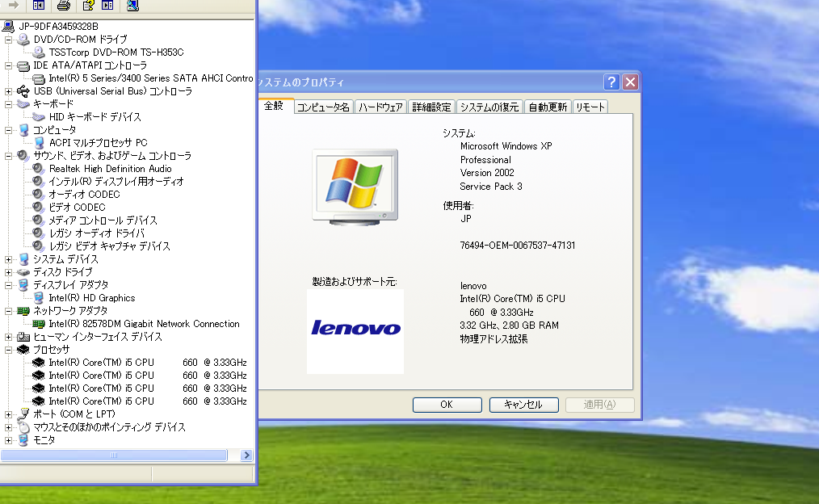Click the horizontal scrollbar right arrow in Device Manager
This screenshot has width=819, height=504.
[246, 456]
